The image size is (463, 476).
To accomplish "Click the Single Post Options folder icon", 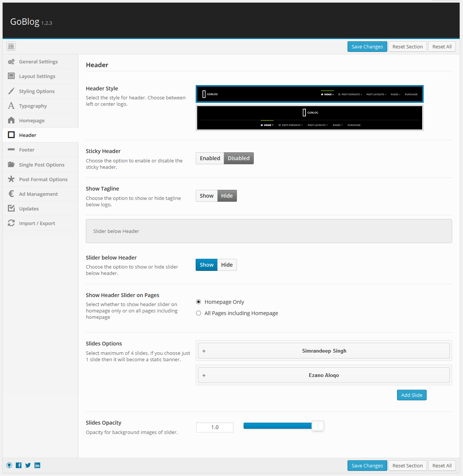I will point(11,165).
